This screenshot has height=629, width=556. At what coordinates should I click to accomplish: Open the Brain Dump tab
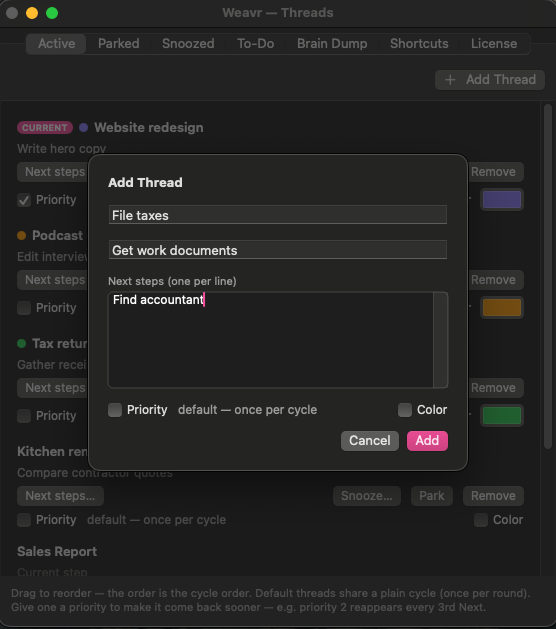point(332,44)
